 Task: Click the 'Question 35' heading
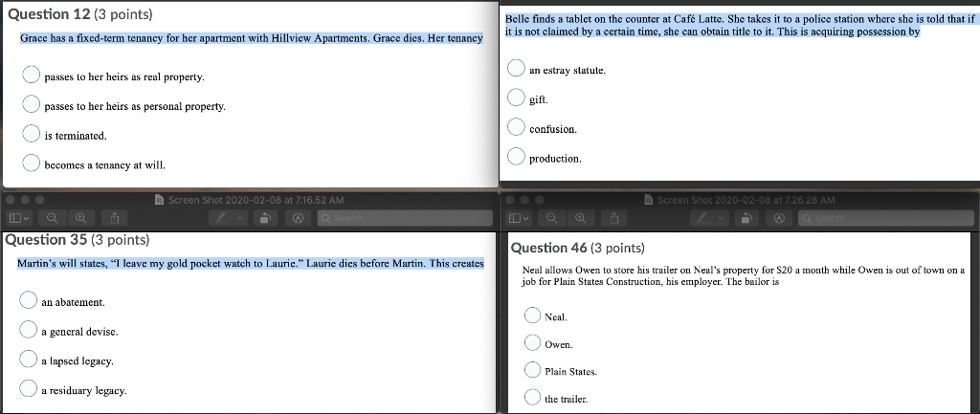pyautogui.click(x=77, y=240)
